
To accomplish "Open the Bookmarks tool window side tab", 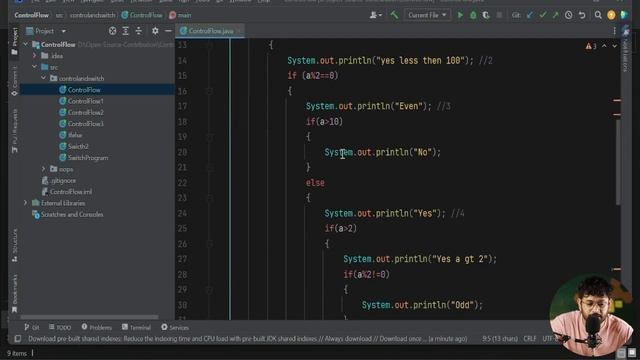I will coord(15,293).
